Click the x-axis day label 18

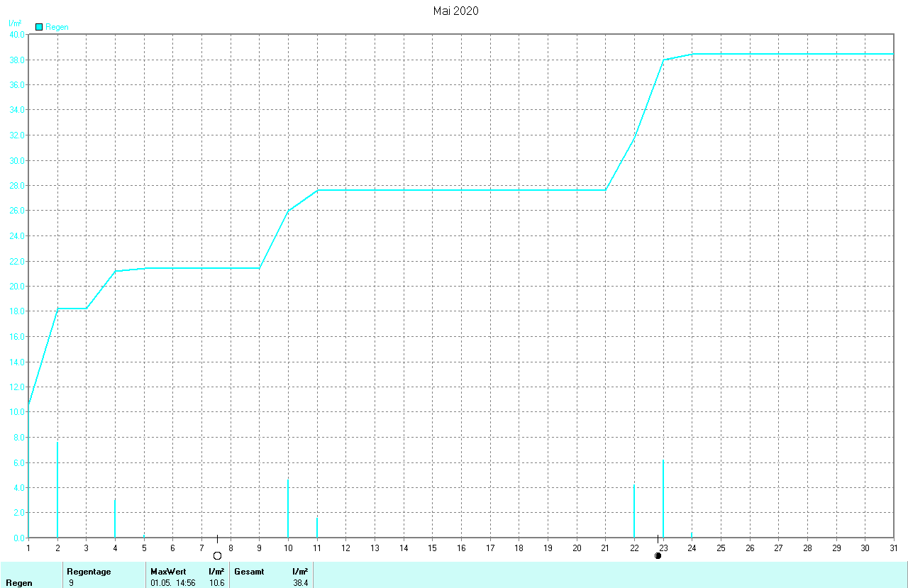point(519,548)
